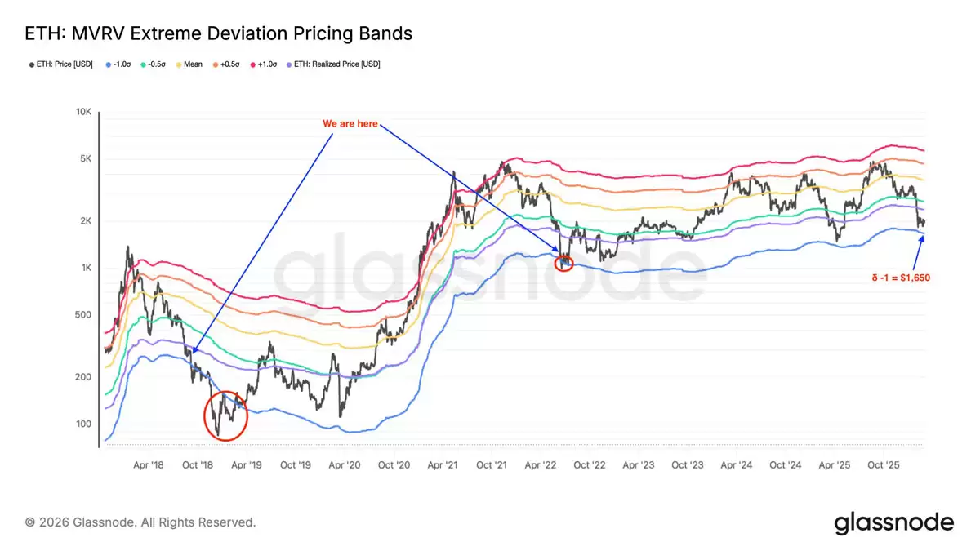Screen dimensions: 980x551
Task: Click the green -0.5σ legend dot
Action: tap(144, 64)
